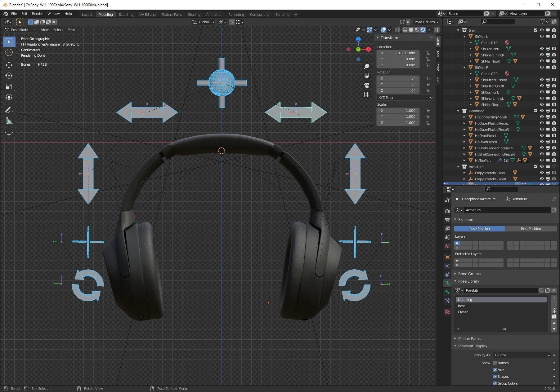Image resolution: width=560 pixels, height=392 pixels.
Task: Switch viewport shading to Solid
Action: (411, 30)
